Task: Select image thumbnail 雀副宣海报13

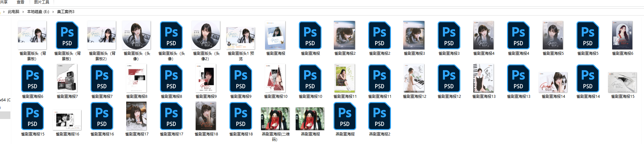Action: (x=483, y=78)
